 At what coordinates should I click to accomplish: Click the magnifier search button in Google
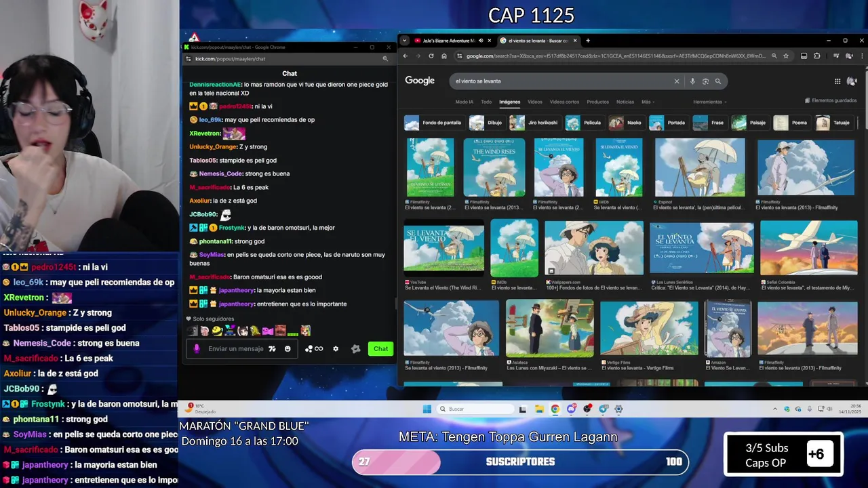click(718, 81)
